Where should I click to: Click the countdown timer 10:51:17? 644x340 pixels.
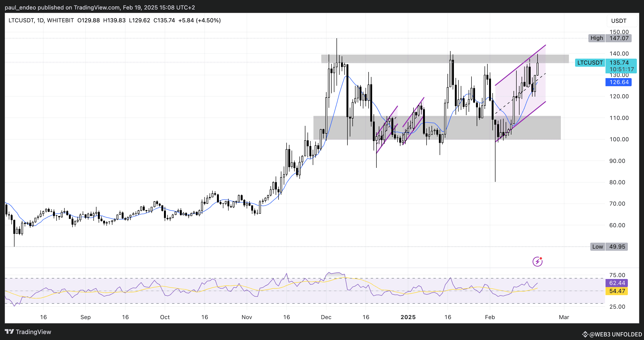click(x=621, y=69)
